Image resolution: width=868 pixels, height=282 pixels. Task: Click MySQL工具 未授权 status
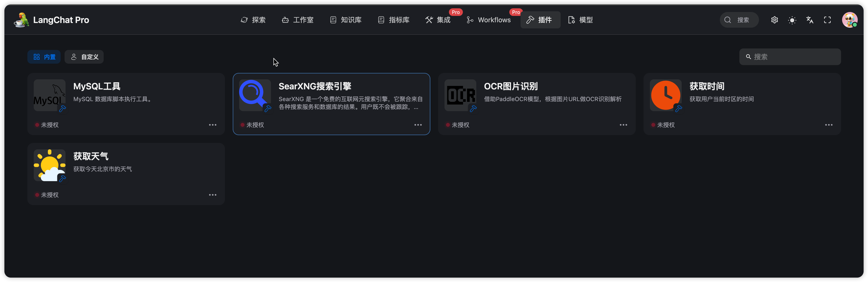coord(47,125)
